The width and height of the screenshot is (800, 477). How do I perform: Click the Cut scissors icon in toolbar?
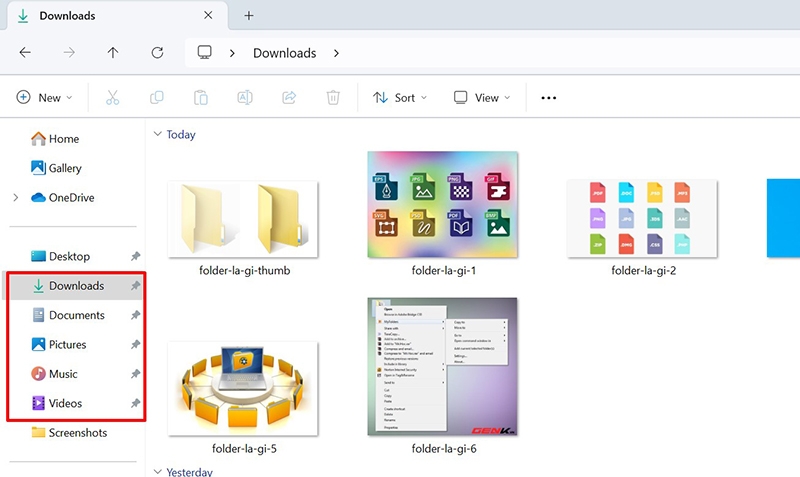click(x=113, y=98)
